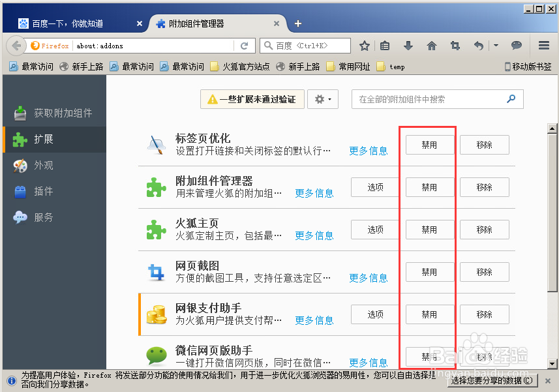This screenshot has width=559, height=392.
Task: Open 更多信息 for 火狐主页
Action: point(314,235)
